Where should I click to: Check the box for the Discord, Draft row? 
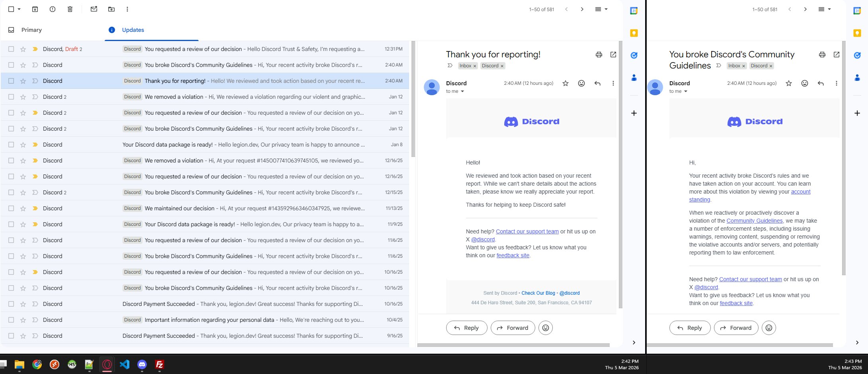pos(11,49)
